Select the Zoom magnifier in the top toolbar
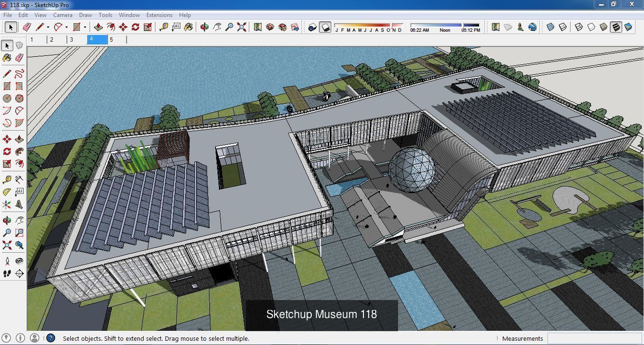The width and height of the screenshot is (644, 345). point(229,27)
